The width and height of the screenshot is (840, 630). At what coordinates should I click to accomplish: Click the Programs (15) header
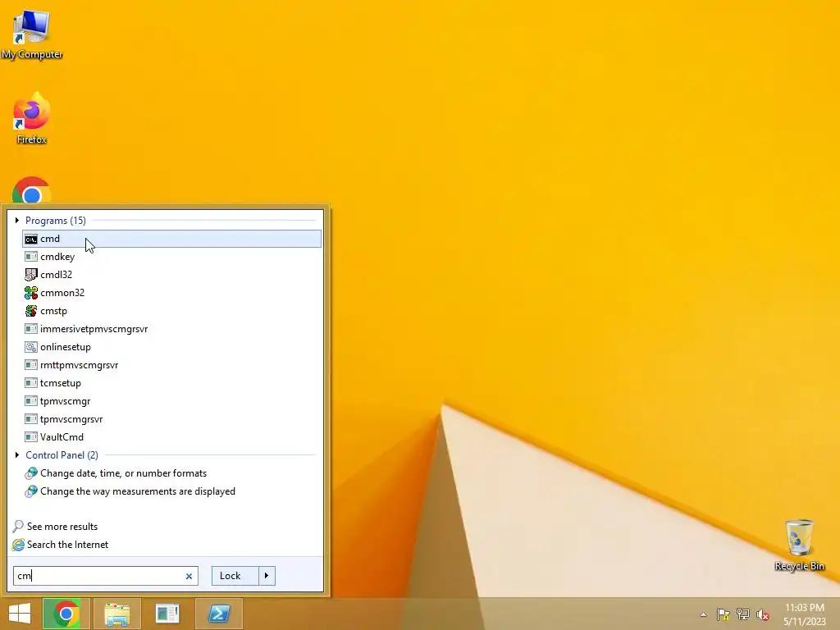coord(56,221)
